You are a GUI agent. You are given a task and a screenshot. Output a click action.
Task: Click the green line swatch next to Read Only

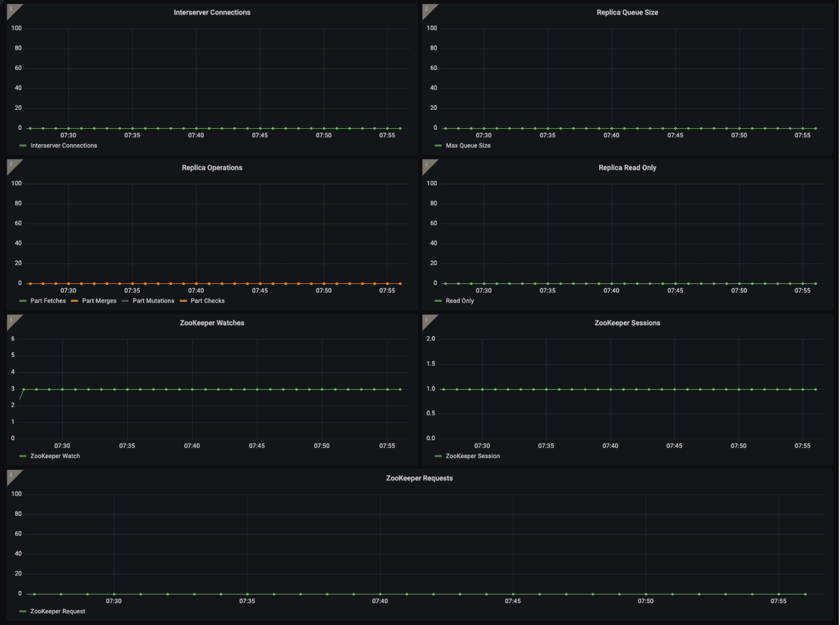coord(438,301)
